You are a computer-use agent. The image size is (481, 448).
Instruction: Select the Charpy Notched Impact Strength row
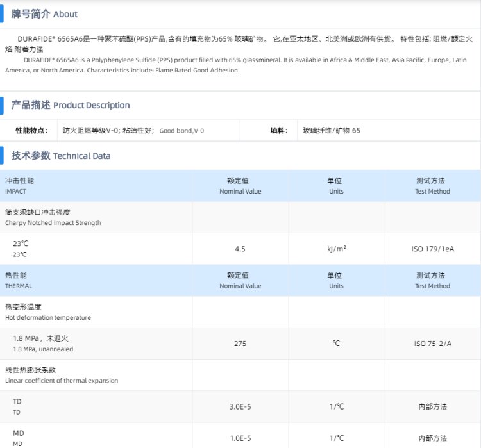(53, 217)
